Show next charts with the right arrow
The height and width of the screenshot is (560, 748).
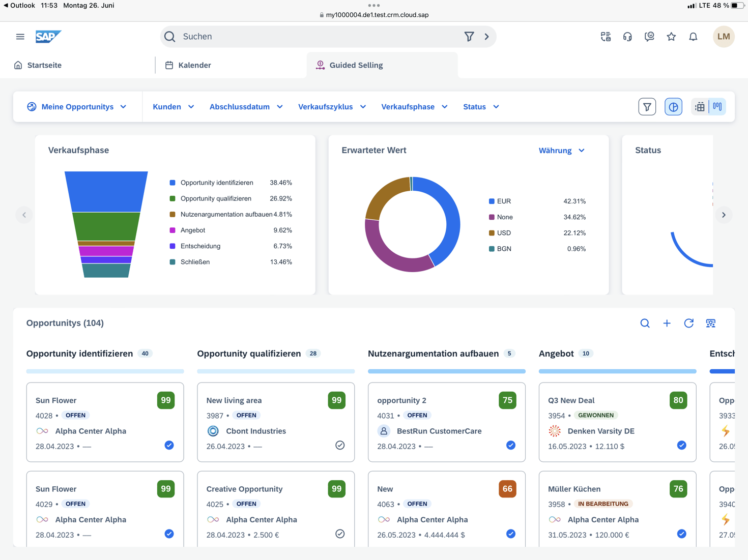724,215
